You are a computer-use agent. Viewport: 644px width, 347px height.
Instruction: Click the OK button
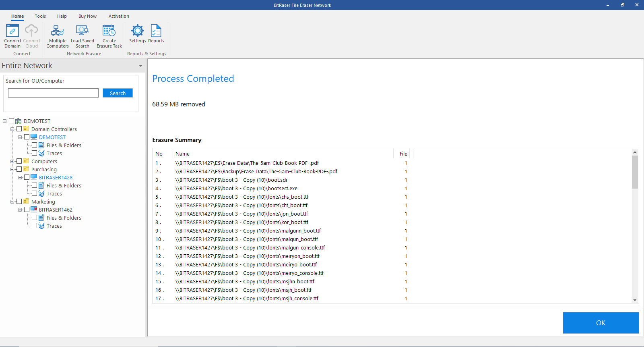[x=601, y=323]
